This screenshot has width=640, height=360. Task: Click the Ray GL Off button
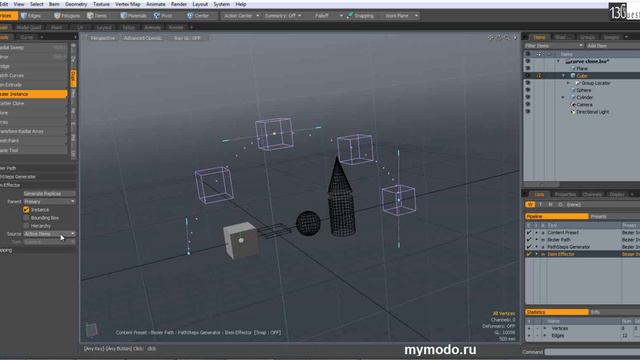point(187,38)
